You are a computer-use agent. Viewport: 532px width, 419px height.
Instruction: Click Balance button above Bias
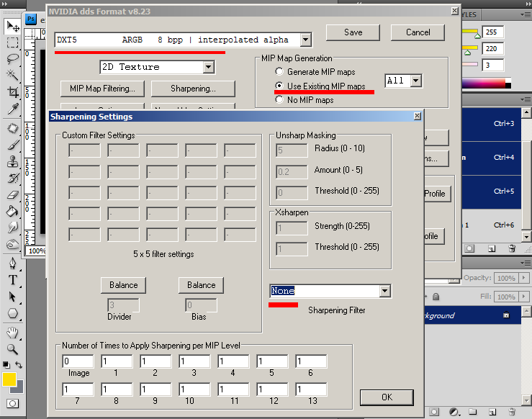201,285
